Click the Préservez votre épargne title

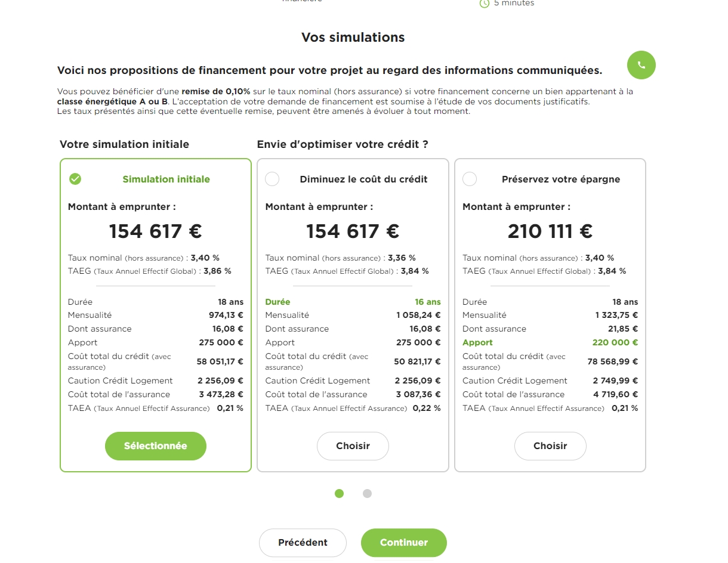coord(561,179)
